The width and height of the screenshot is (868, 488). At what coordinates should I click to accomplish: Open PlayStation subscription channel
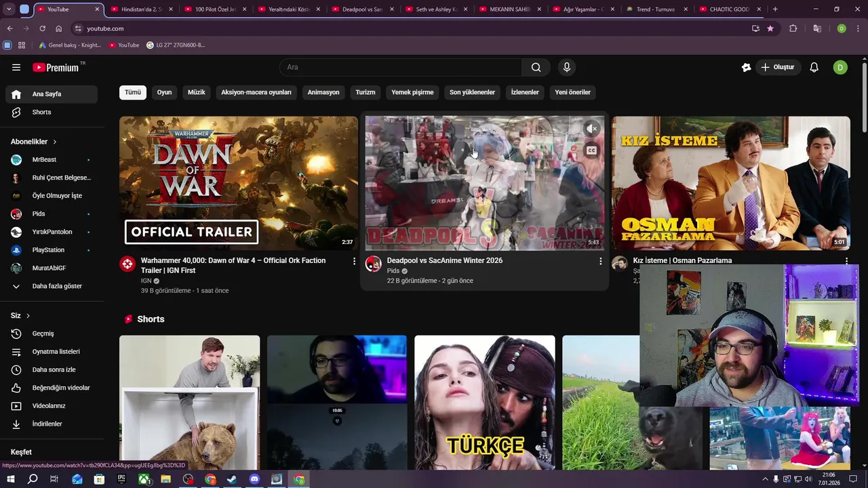coord(52,250)
